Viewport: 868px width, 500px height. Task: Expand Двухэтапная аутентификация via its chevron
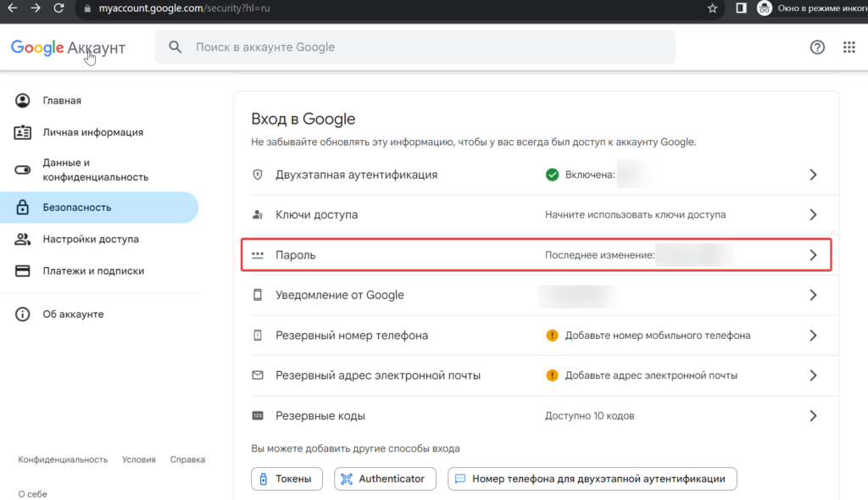coord(813,175)
